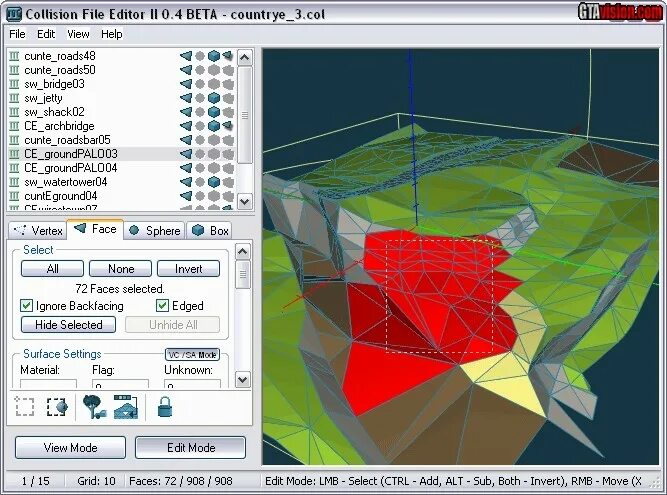This screenshot has width=667, height=495.
Task: Click the terrain import arrow toolbar icon
Action: tap(126, 407)
